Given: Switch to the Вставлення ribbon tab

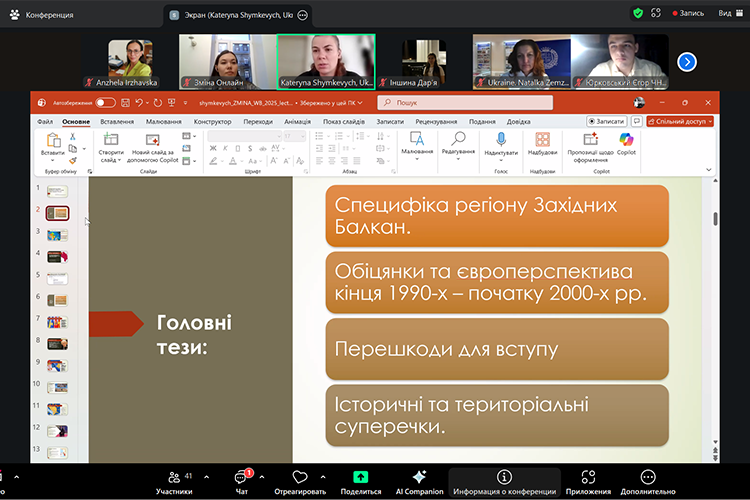Looking at the screenshot, I should (x=117, y=121).
